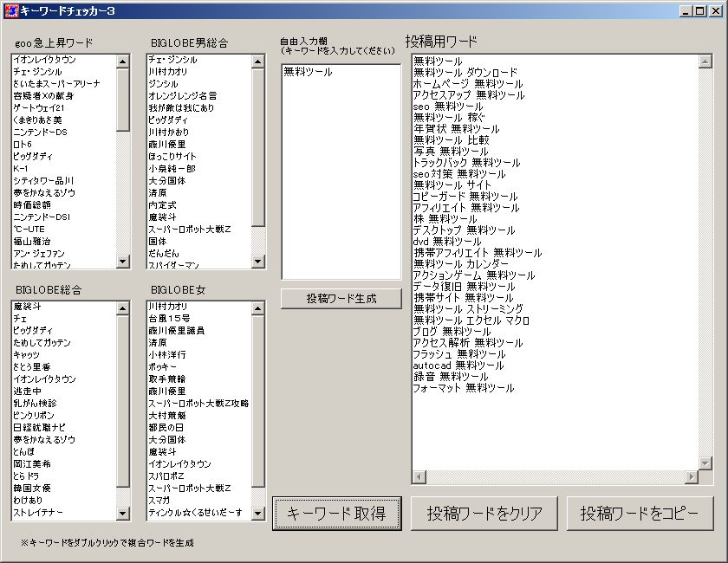The height and width of the screenshot is (563, 728).
Task: Select だんだん in BIGLOBE男総合 list
Action: click(x=164, y=253)
